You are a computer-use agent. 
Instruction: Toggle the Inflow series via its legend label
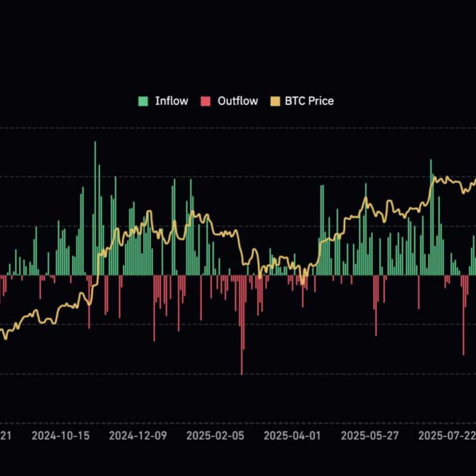click(x=171, y=101)
